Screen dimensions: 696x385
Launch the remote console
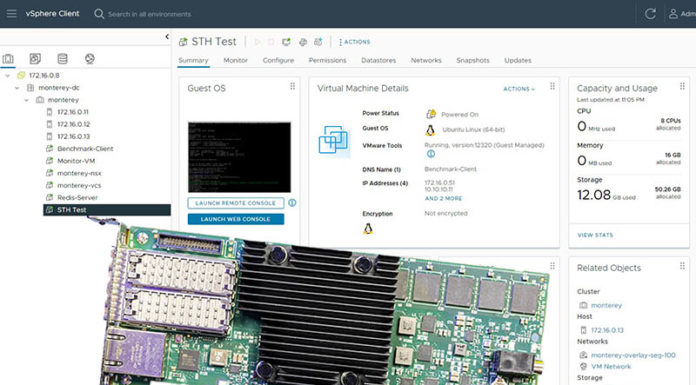[x=236, y=203]
